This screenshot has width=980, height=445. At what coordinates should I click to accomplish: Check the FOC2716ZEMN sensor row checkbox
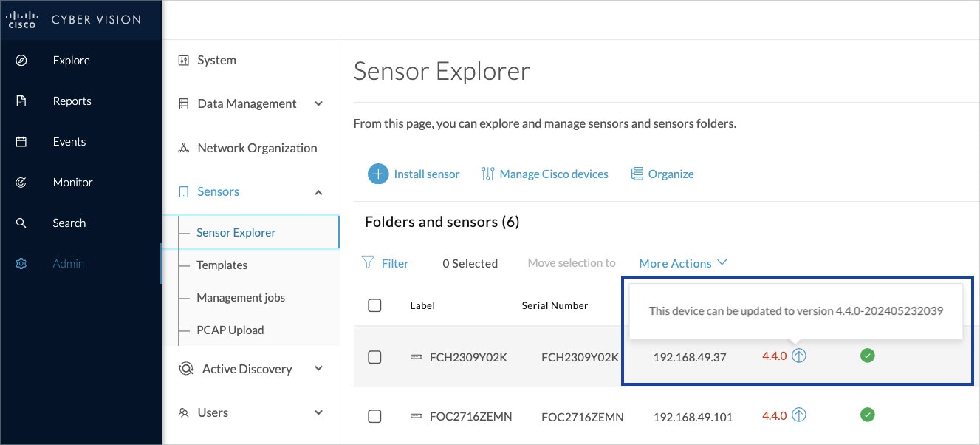tap(374, 417)
